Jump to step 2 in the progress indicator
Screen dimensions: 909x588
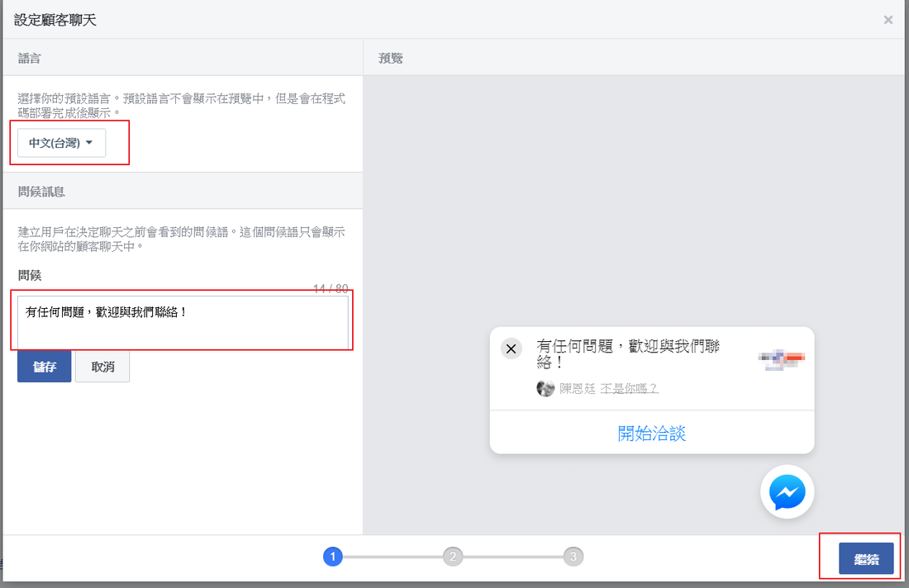click(x=453, y=557)
